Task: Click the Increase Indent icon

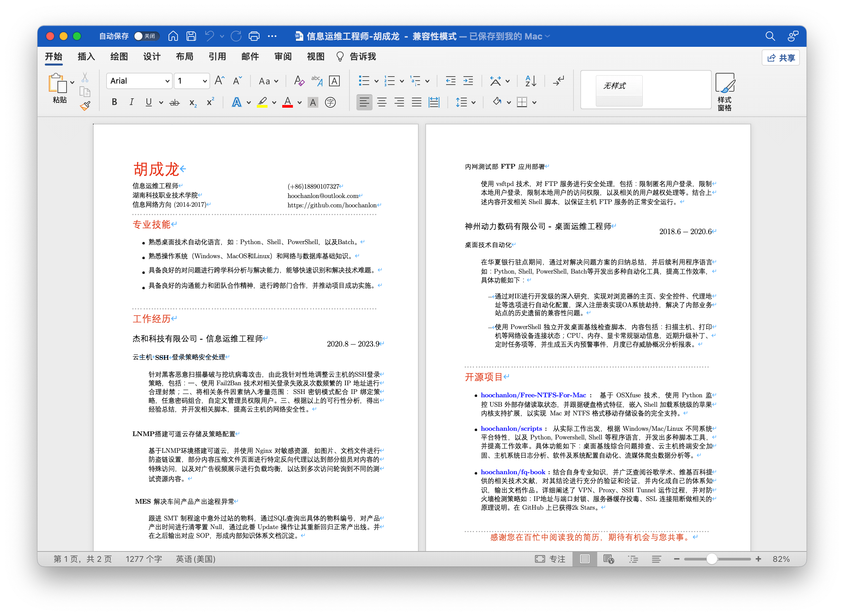Action: (x=468, y=81)
